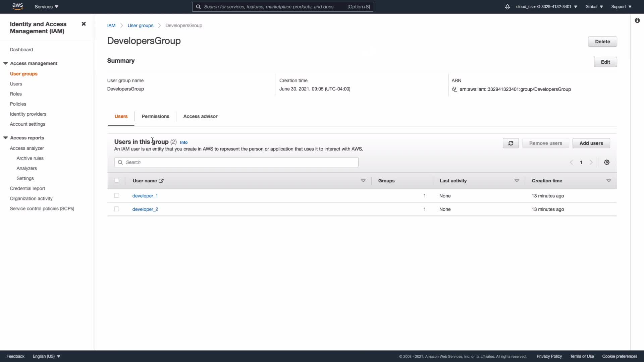
Task: Click external link icon beside User name
Action: point(161,181)
